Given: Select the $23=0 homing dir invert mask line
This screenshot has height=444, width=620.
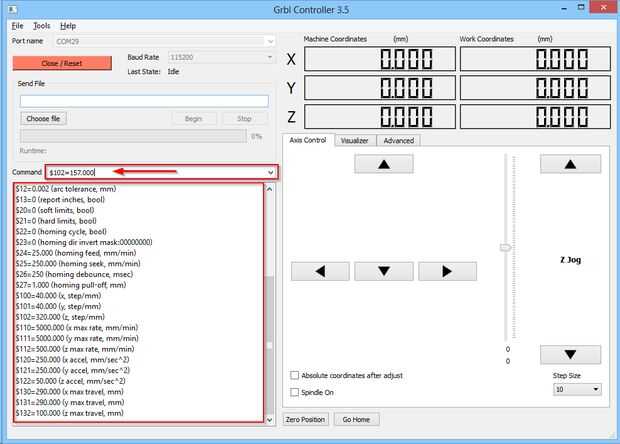Looking at the screenshot, I should pos(84,242).
